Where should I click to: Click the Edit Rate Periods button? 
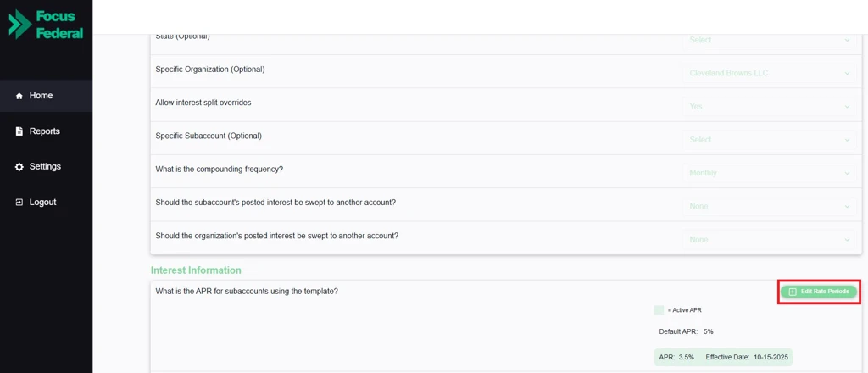pyautogui.click(x=819, y=292)
